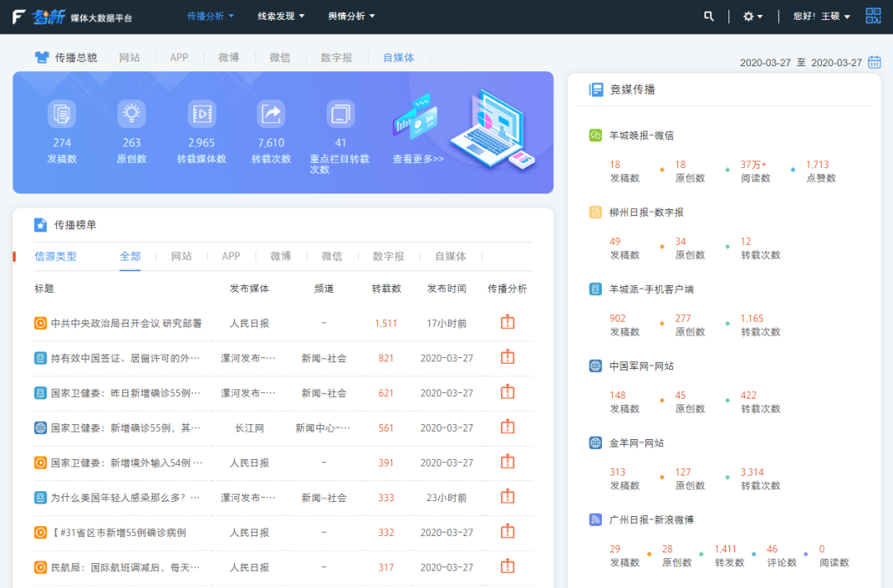Open the user 王硕 account dropdown

pos(821,17)
